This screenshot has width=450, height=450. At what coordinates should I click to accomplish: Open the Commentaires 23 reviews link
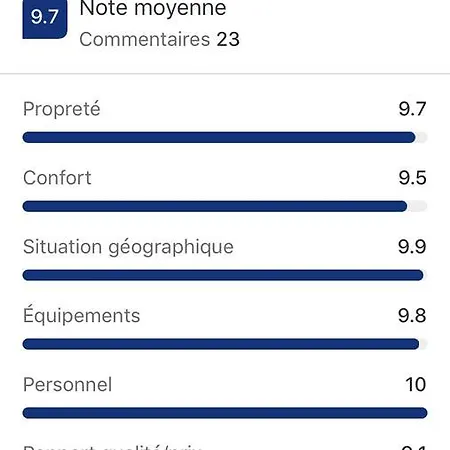(x=159, y=39)
